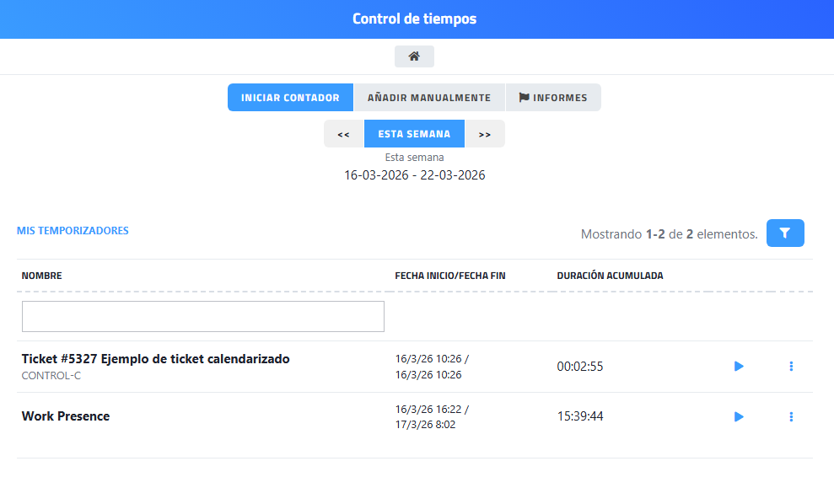Open three-dot menu for Ticket #5327
This screenshot has height=504, width=834.
[x=791, y=367]
